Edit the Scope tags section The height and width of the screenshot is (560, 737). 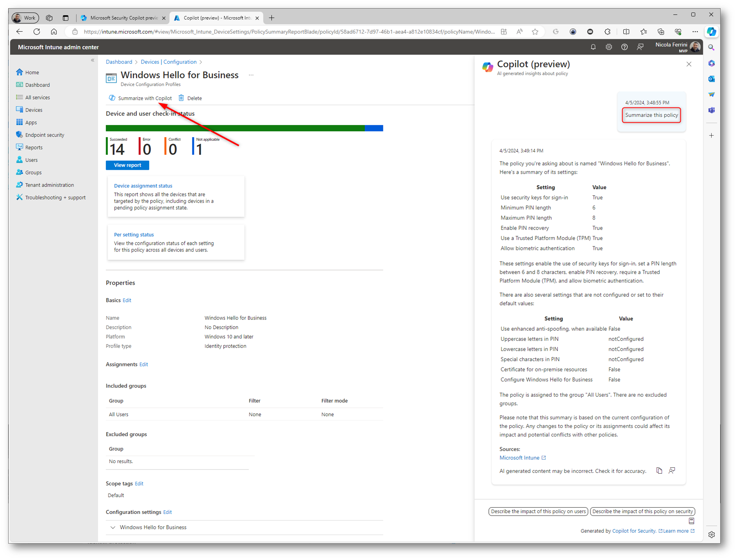pos(139,483)
